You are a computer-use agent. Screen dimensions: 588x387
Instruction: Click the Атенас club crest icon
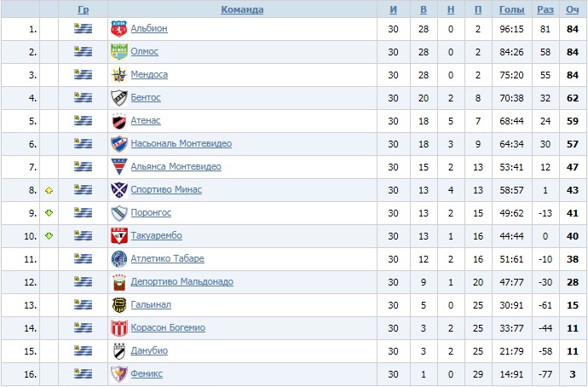(118, 121)
